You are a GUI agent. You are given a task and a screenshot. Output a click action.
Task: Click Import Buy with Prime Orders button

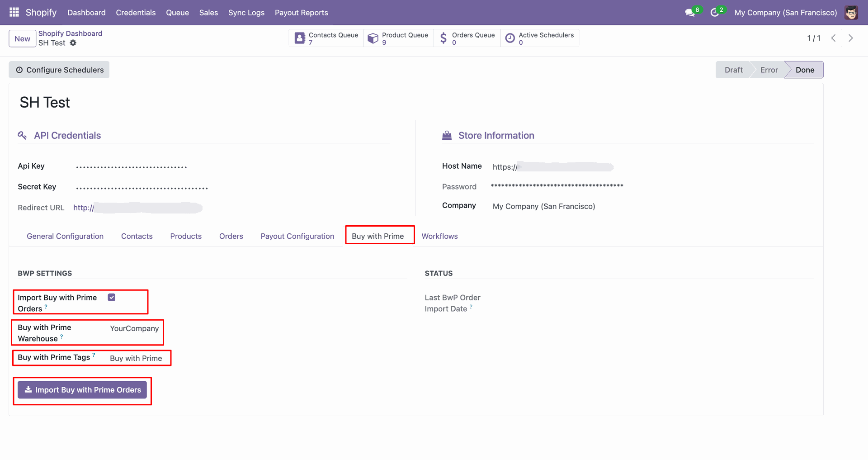point(82,390)
